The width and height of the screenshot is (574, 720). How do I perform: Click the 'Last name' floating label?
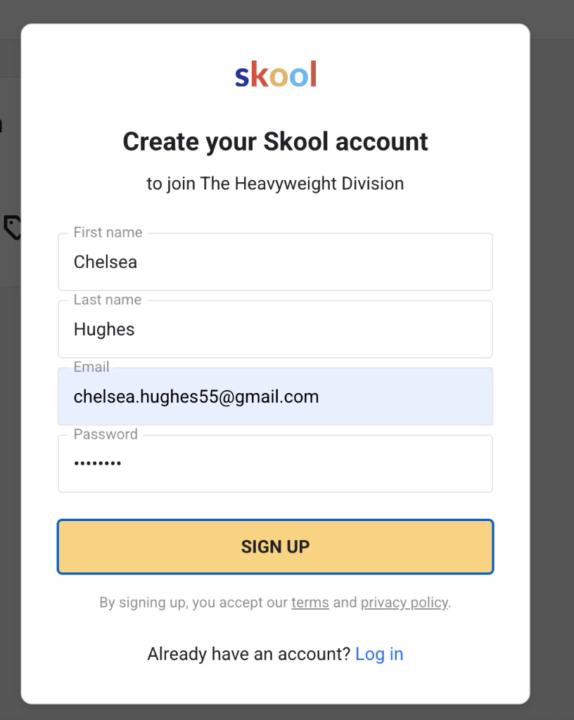pos(107,299)
